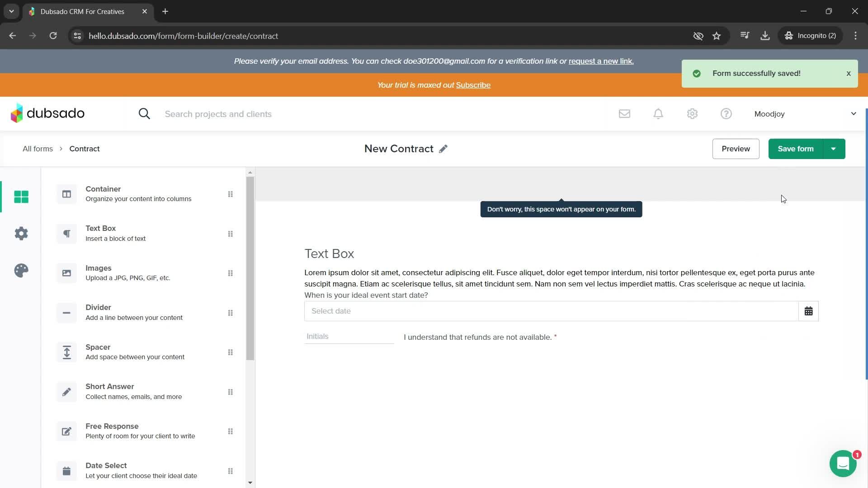Click the elements panel scrollbar thumb
The height and width of the screenshot is (488, 868).
[x=250, y=268]
